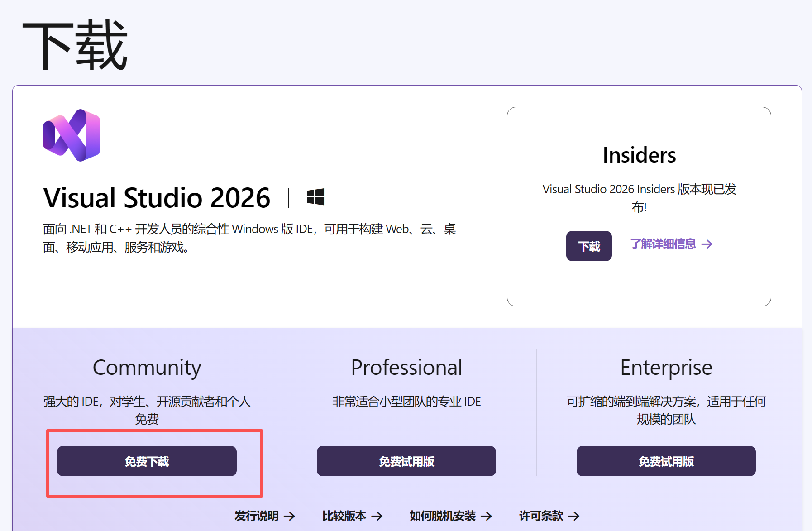Click the Community 免费下载 button
Viewport: 812px width, 531px height.
tap(147, 461)
